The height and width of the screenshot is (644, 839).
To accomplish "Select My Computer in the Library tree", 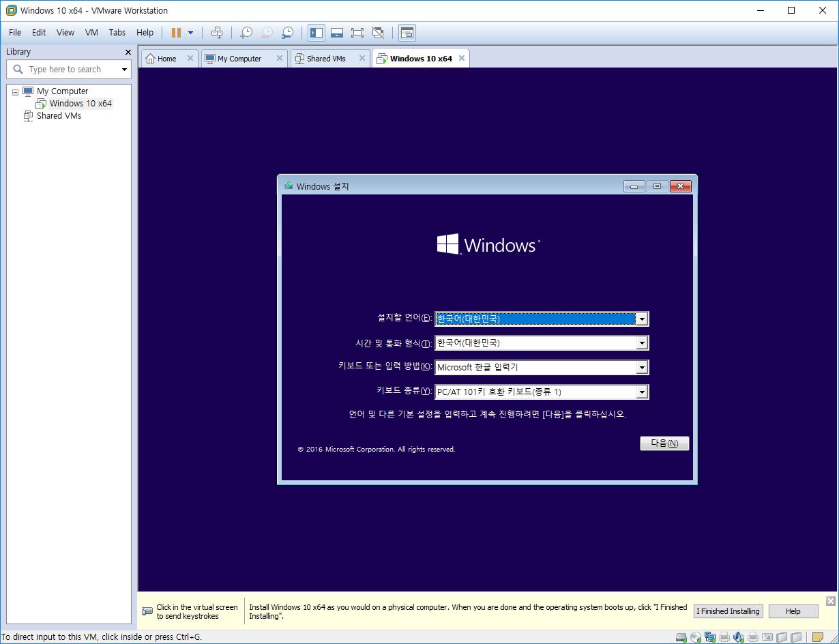I will tap(62, 91).
